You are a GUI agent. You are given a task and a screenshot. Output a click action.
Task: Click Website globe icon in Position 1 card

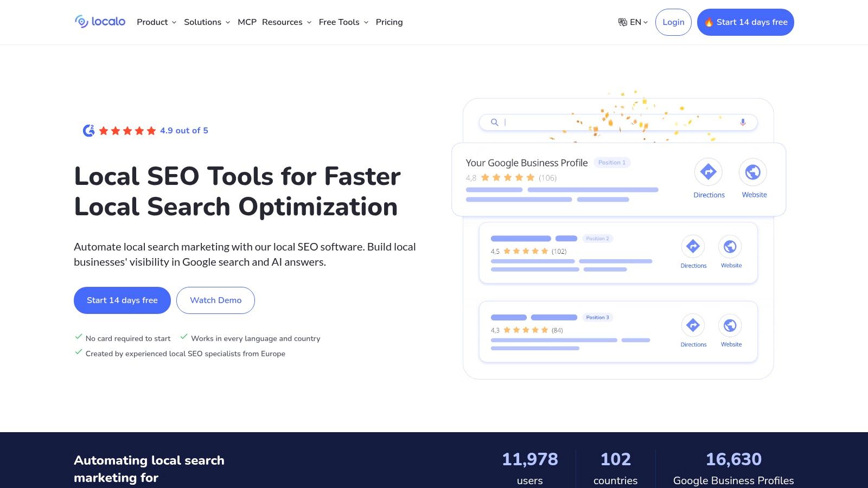click(752, 172)
